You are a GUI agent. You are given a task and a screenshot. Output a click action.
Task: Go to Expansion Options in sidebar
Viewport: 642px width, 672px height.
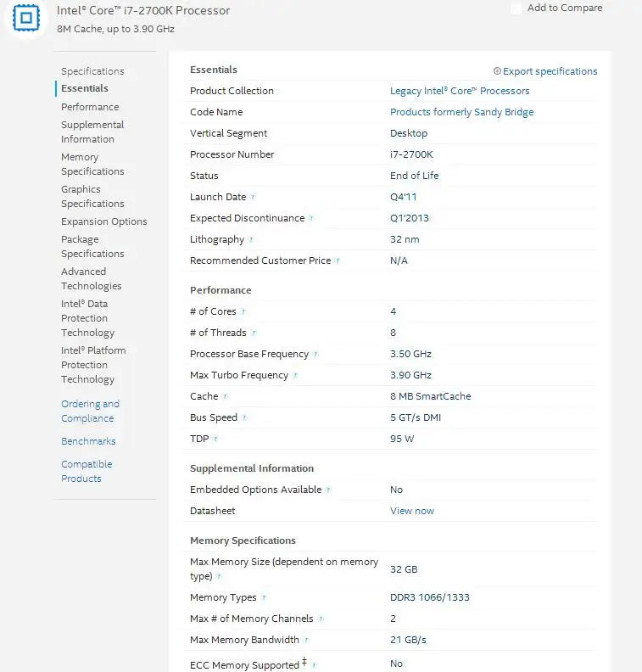[x=104, y=221]
